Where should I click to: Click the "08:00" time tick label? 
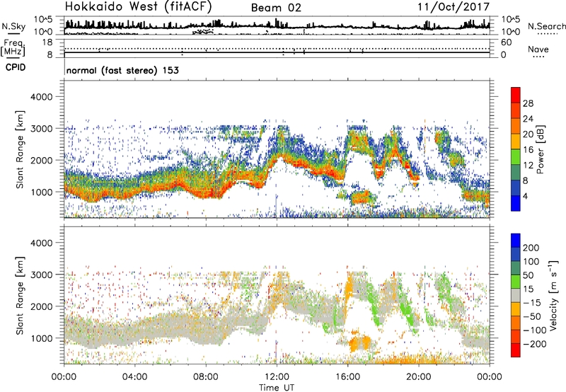tap(206, 377)
